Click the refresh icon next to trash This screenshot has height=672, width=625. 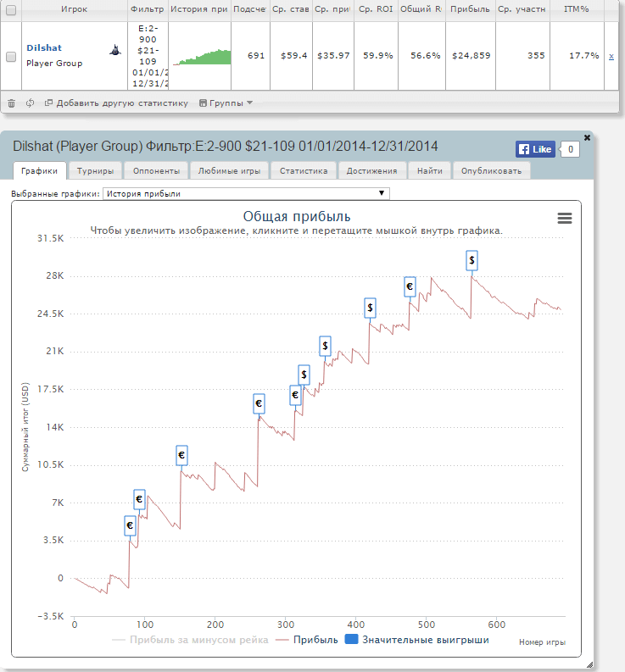point(30,103)
